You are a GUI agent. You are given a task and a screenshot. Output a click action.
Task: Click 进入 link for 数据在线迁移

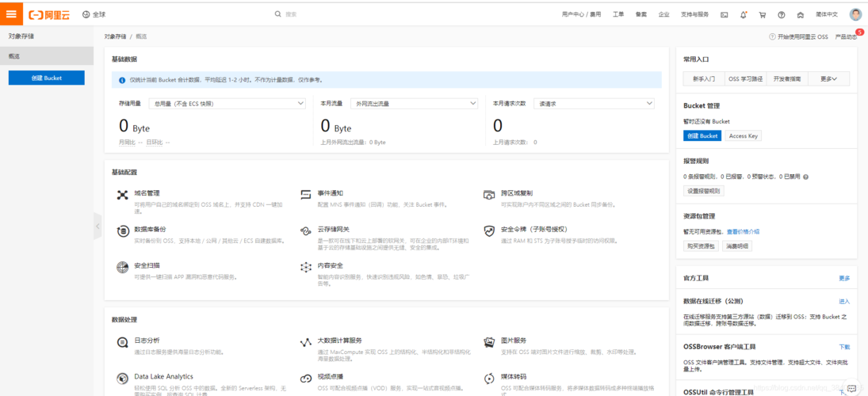844,302
